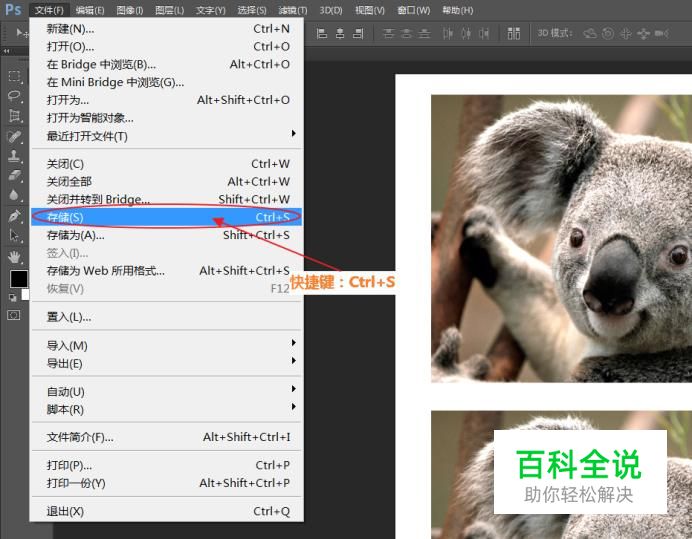
Task: Open the 图层(L) menu
Action: point(169,10)
